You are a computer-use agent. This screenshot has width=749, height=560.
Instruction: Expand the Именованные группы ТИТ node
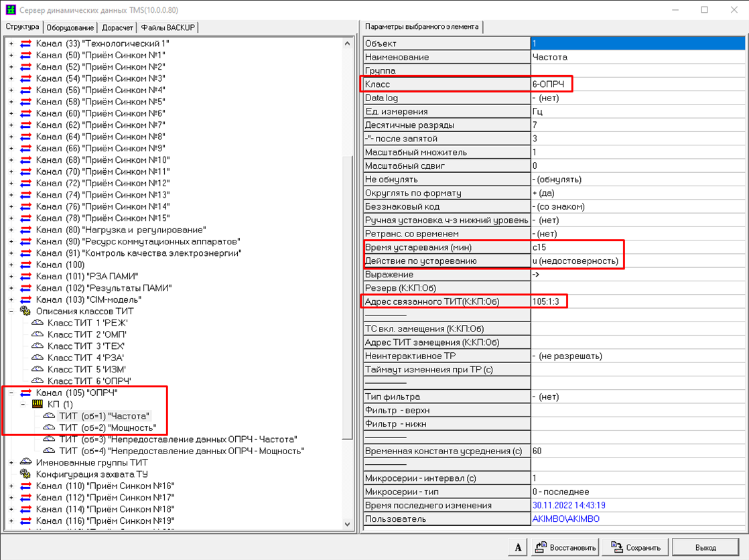[x=11, y=463]
